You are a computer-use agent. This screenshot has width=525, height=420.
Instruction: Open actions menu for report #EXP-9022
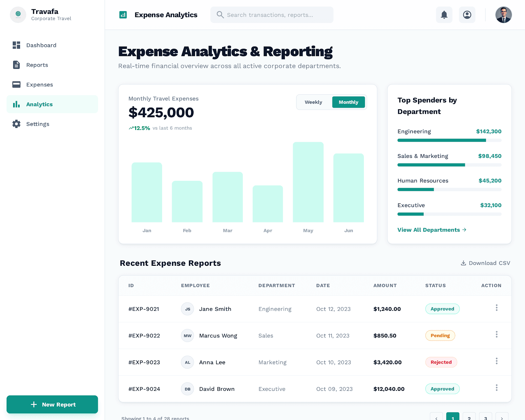496,334
